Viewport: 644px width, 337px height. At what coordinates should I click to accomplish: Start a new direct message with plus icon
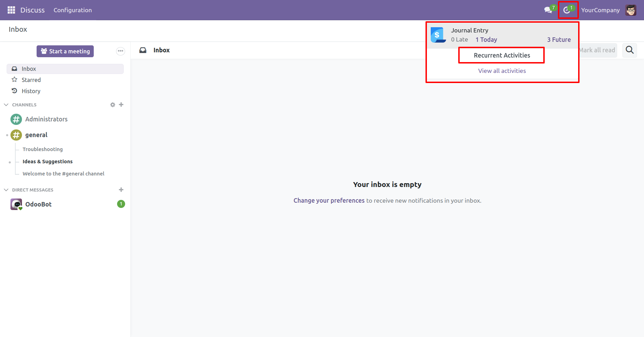click(121, 190)
